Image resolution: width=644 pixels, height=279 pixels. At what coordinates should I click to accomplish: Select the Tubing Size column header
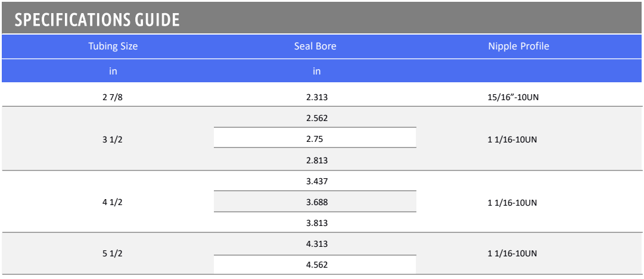click(113, 46)
